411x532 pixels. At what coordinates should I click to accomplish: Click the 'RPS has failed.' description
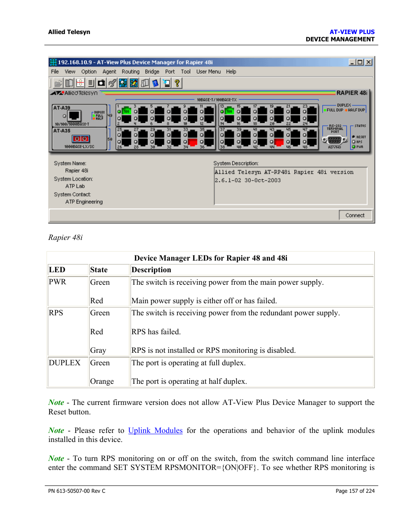click(156, 332)
